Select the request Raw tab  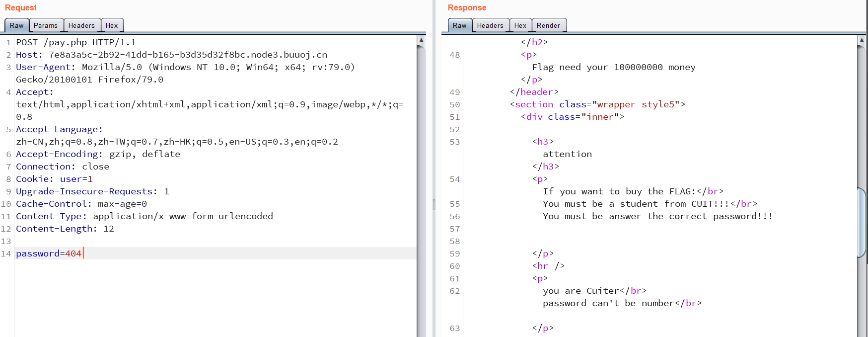[16, 25]
